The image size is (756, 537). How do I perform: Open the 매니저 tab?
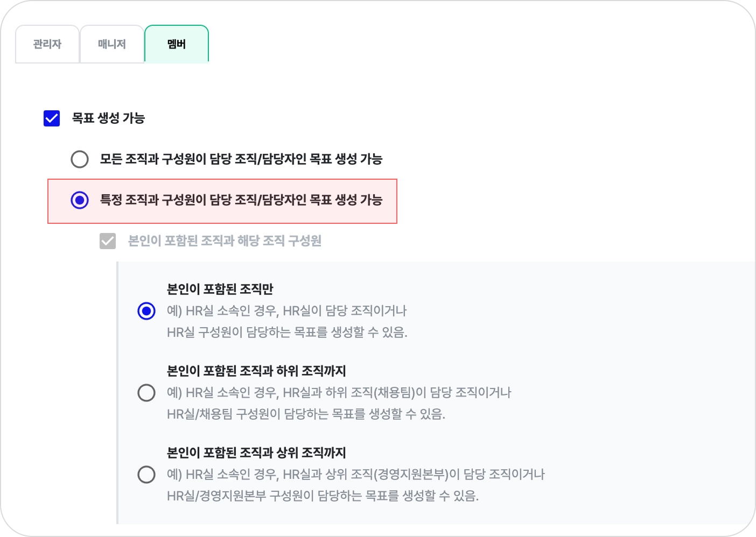tap(112, 44)
